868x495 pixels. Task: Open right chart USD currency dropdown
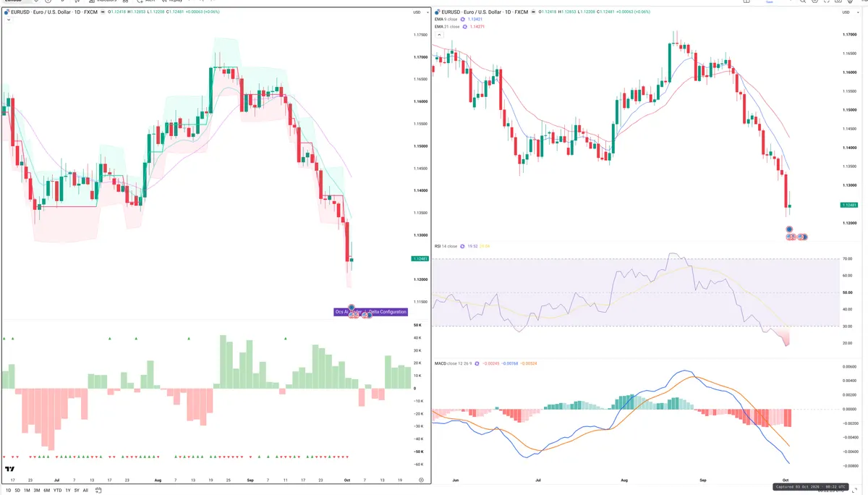click(x=849, y=12)
